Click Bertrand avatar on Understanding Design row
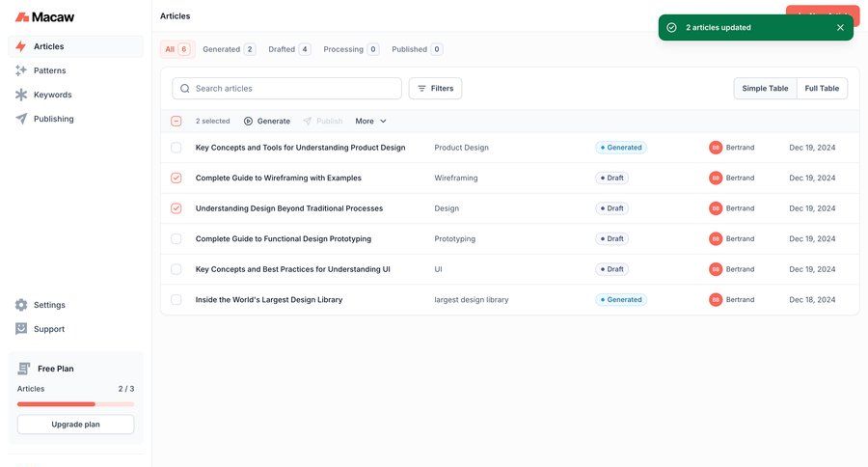 (x=716, y=208)
